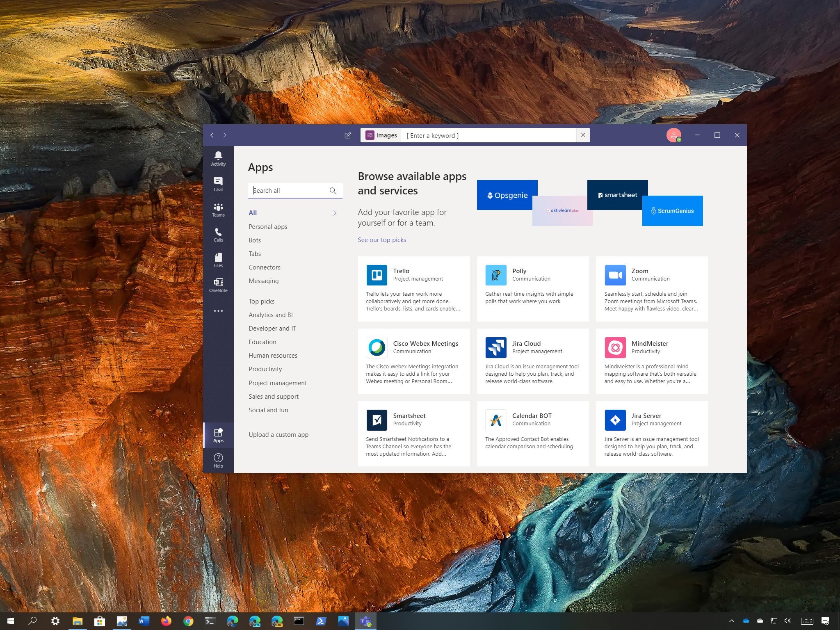Screen dimensions: 840x630
Task: Open the Windows Start menu
Action: (11, 621)
